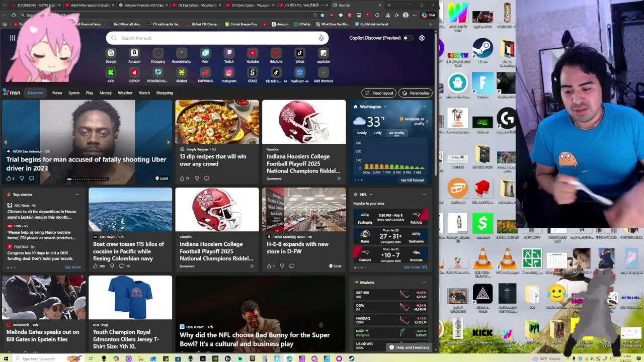Click the Feed layout button
The image size is (644, 362).
(379, 93)
